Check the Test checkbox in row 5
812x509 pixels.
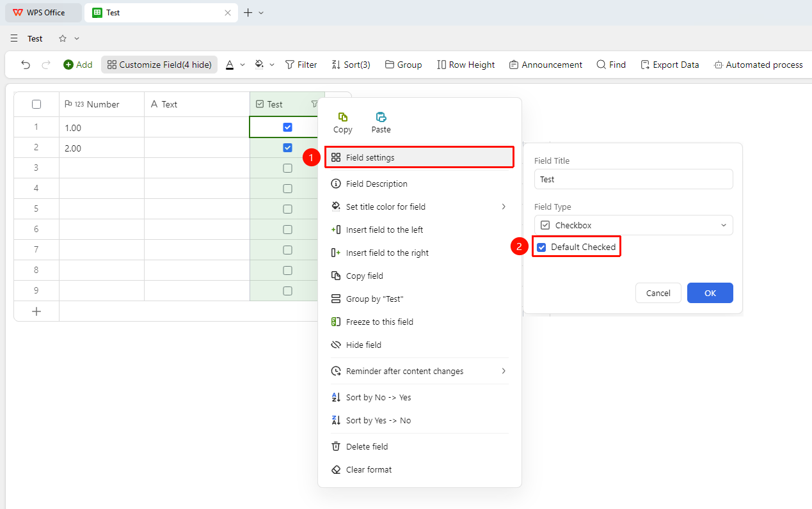click(287, 209)
